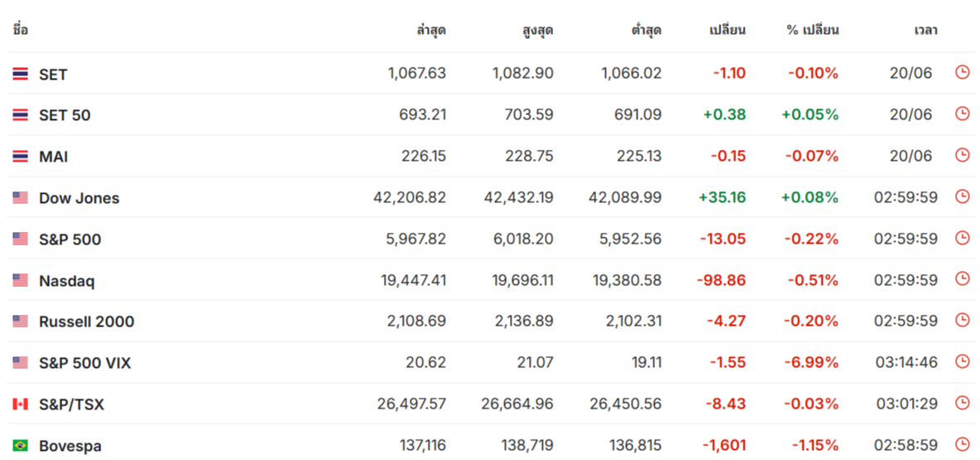This screenshot has width=980, height=460.
Task: Click the clock icon in SET 50 row
Action: point(962,114)
